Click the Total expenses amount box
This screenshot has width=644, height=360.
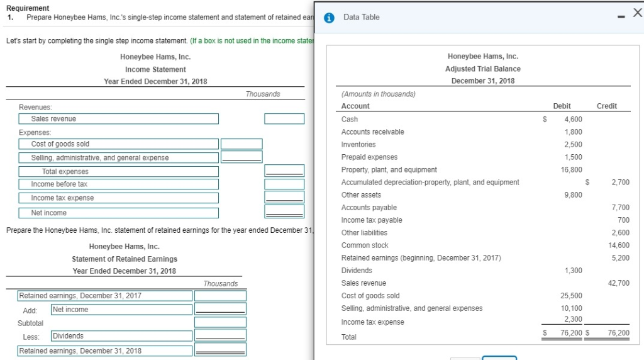point(284,171)
